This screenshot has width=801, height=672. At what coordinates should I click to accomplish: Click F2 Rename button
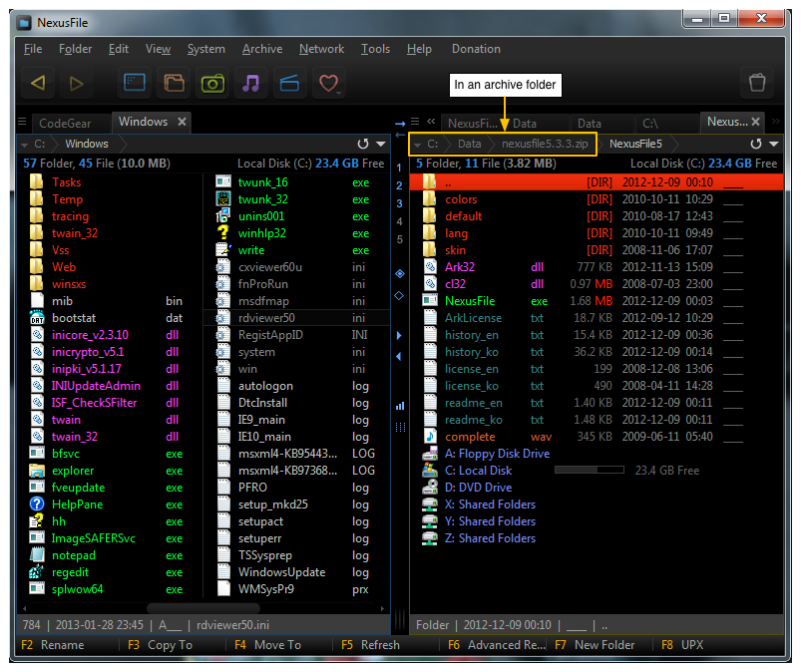[x=53, y=645]
